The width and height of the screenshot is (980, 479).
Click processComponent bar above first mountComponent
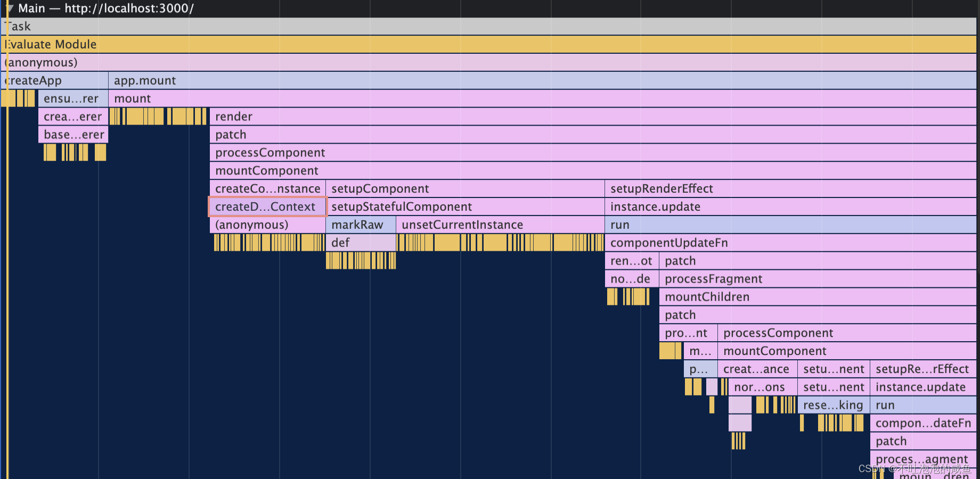pyautogui.click(x=593, y=153)
